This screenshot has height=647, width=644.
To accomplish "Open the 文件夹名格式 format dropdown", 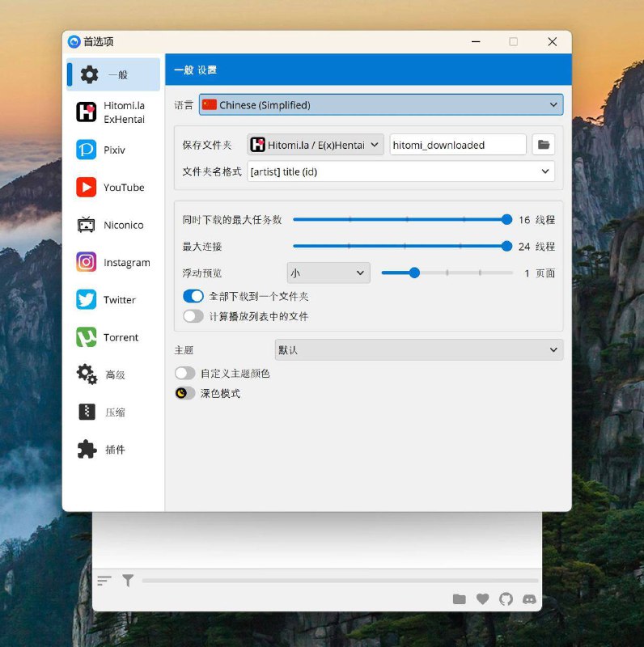I will point(400,171).
